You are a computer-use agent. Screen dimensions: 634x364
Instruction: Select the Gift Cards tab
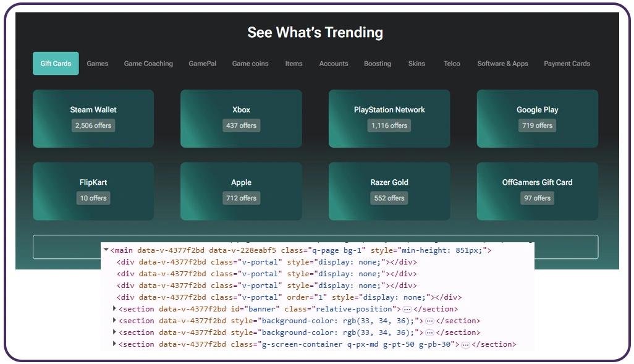pyautogui.click(x=56, y=64)
